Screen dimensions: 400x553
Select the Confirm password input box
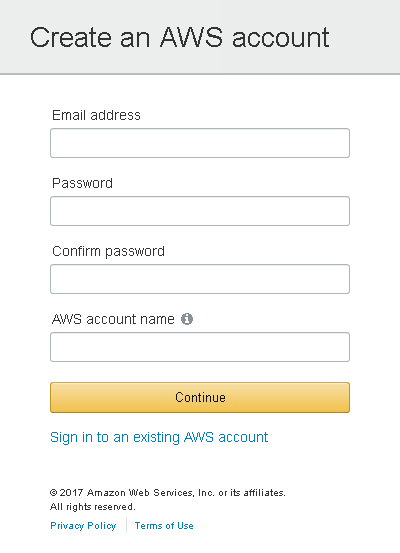(200, 279)
